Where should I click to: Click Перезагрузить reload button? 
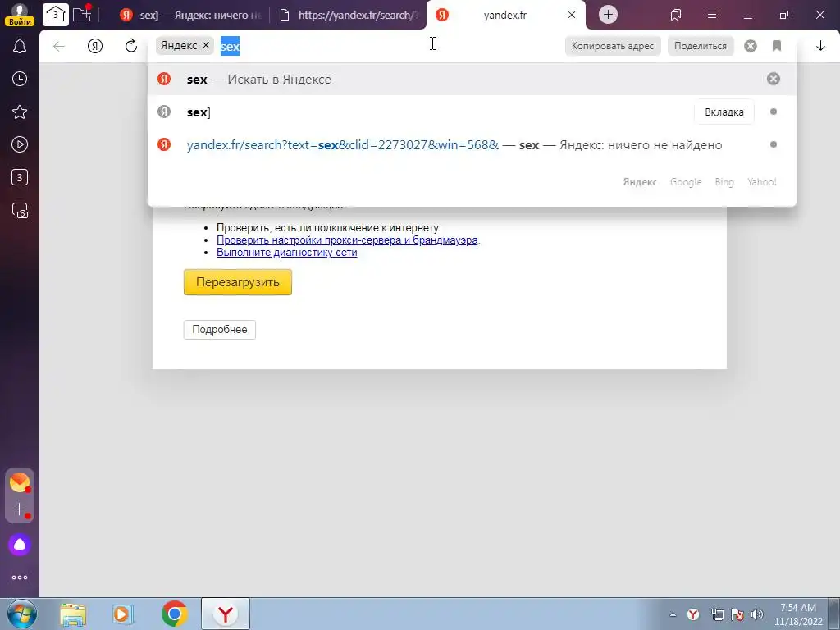[x=237, y=282]
